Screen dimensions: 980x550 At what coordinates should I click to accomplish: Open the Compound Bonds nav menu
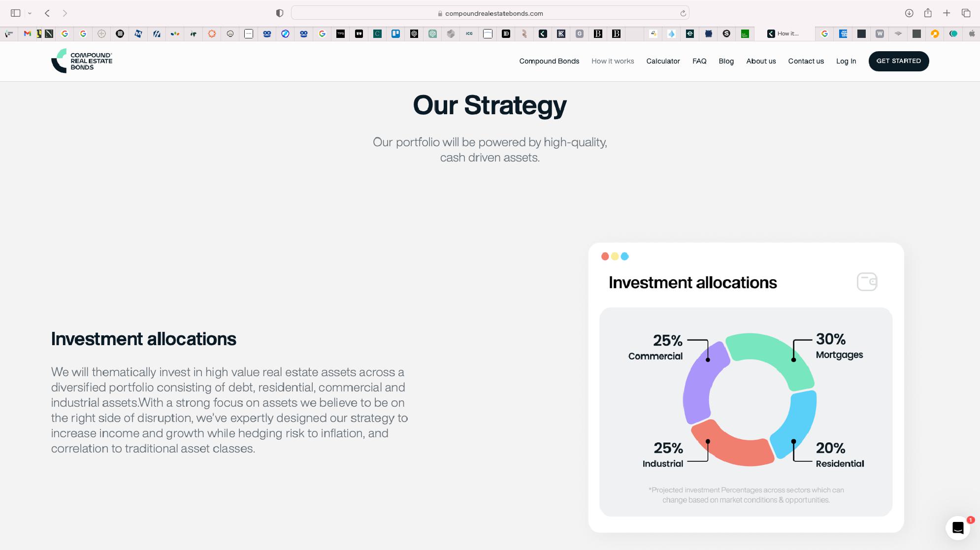[549, 61]
